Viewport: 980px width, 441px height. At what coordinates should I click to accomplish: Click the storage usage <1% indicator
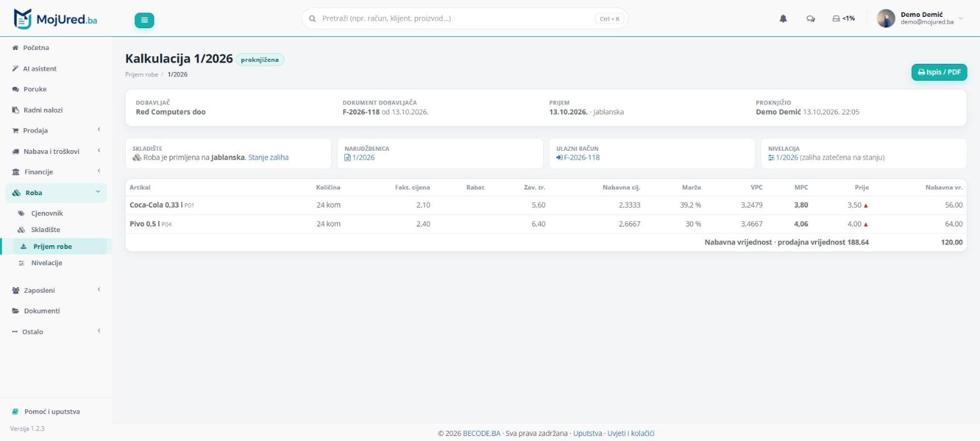click(844, 19)
